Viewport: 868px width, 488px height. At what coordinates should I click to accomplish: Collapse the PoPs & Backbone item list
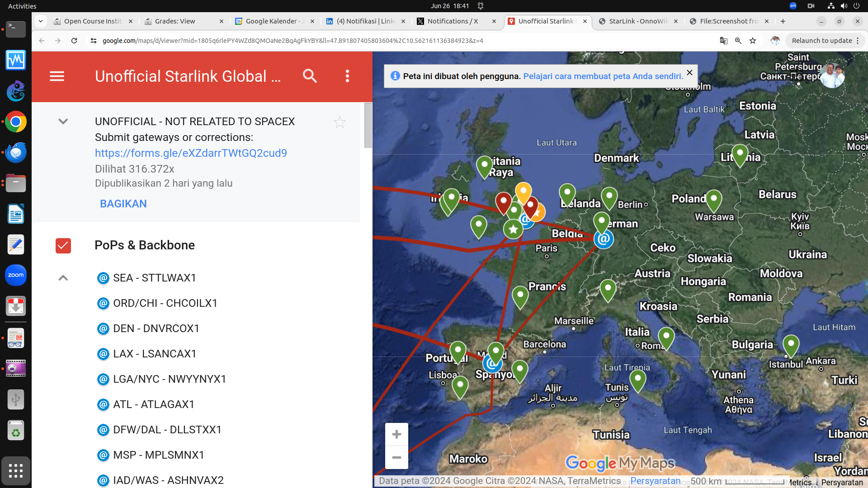click(63, 278)
